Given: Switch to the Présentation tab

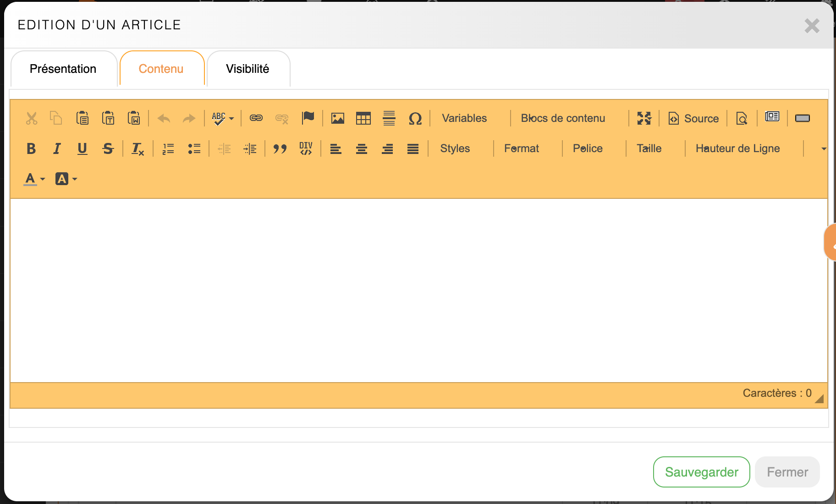Looking at the screenshot, I should pyautogui.click(x=63, y=69).
